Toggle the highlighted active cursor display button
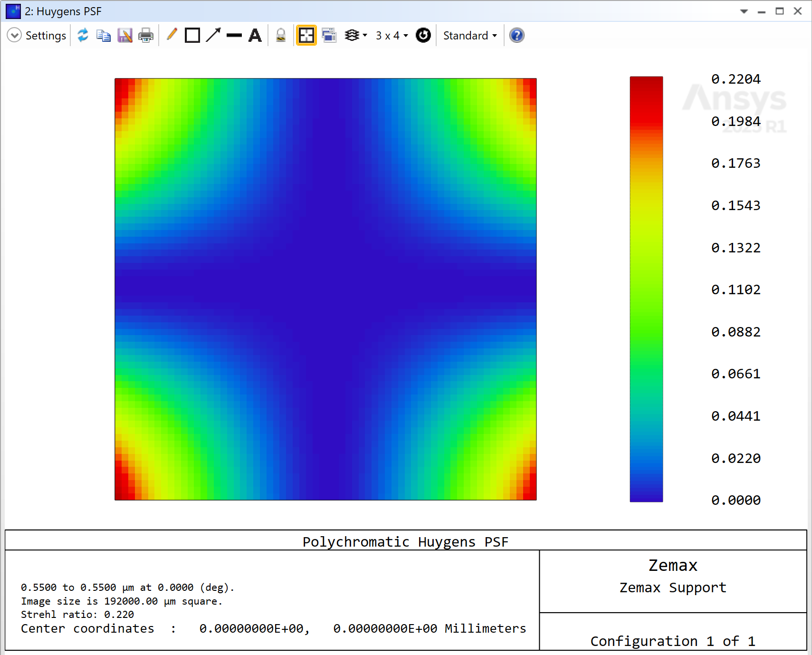The image size is (812, 655). (x=306, y=35)
